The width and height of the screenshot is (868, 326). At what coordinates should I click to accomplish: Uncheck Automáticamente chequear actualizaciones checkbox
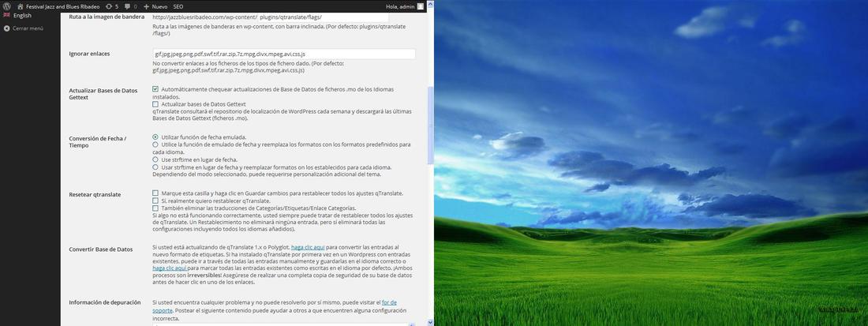(155, 89)
